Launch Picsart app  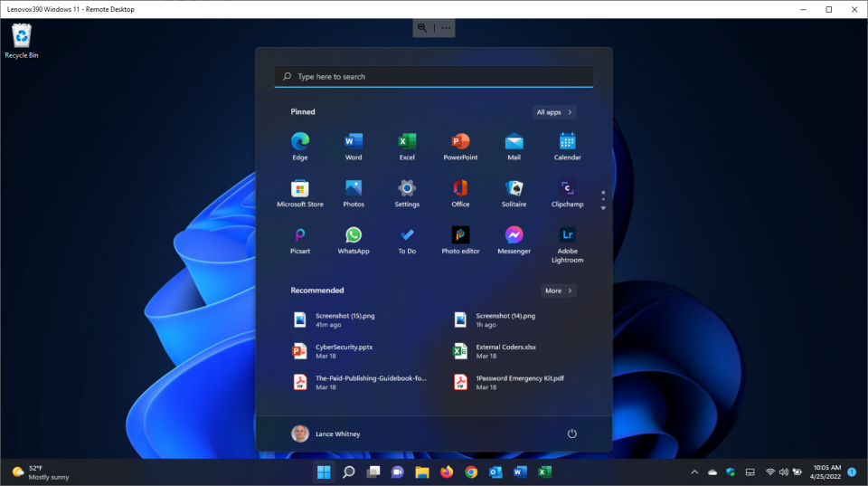(300, 240)
